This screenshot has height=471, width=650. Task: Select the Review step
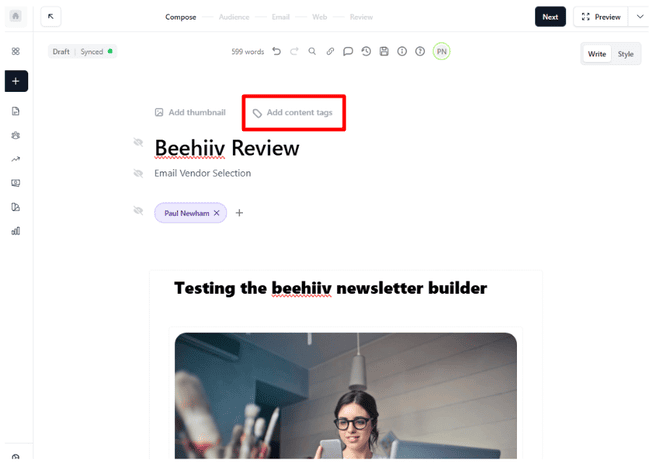tap(361, 17)
